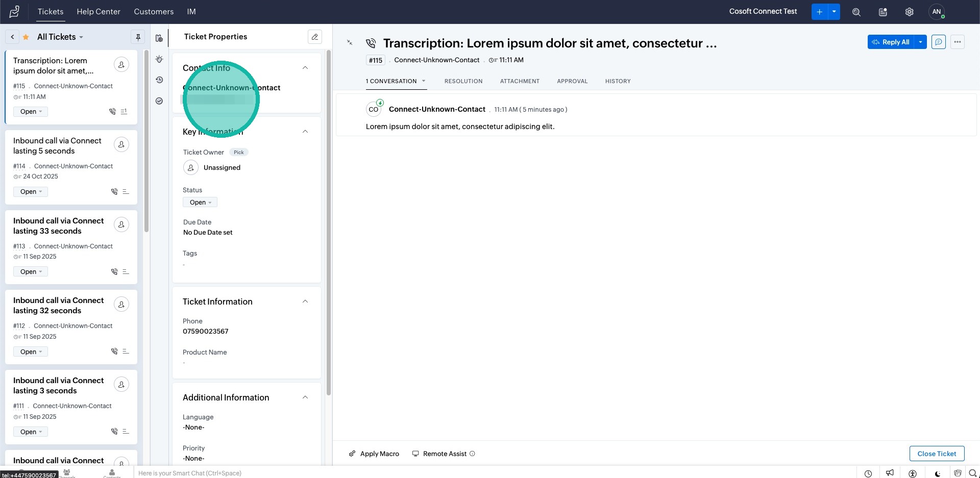Click the blue plus add-new button

coord(819,12)
